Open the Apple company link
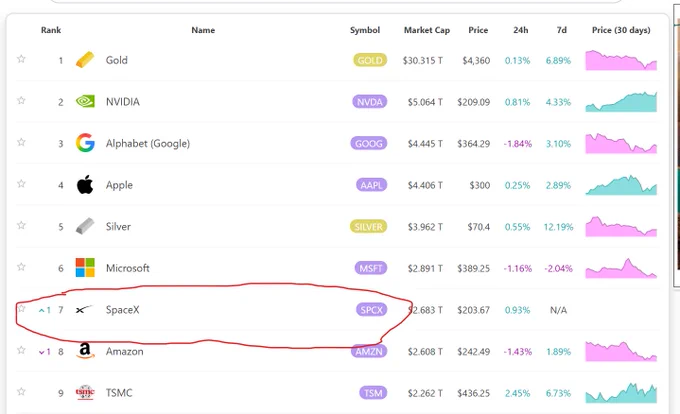 (119, 185)
